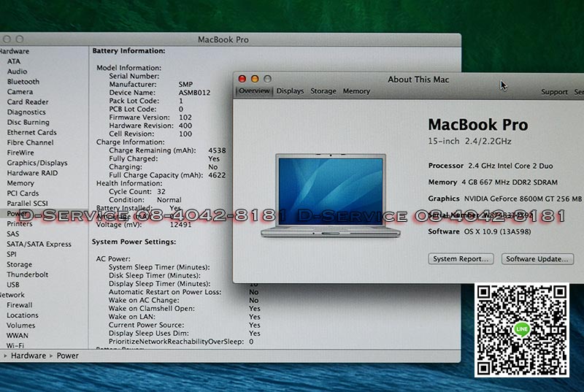Select Diagnostics in the sidebar
Viewport: 584px width, 392px height.
pyautogui.click(x=26, y=112)
